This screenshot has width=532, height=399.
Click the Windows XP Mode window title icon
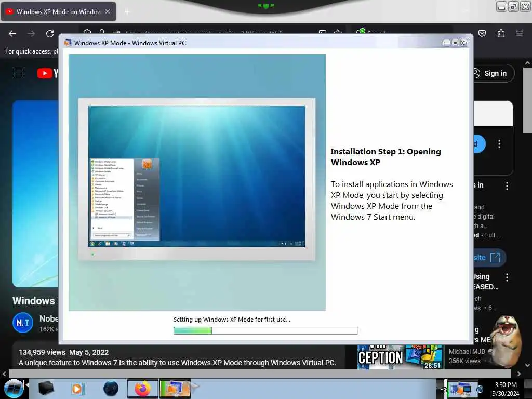point(68,43)
